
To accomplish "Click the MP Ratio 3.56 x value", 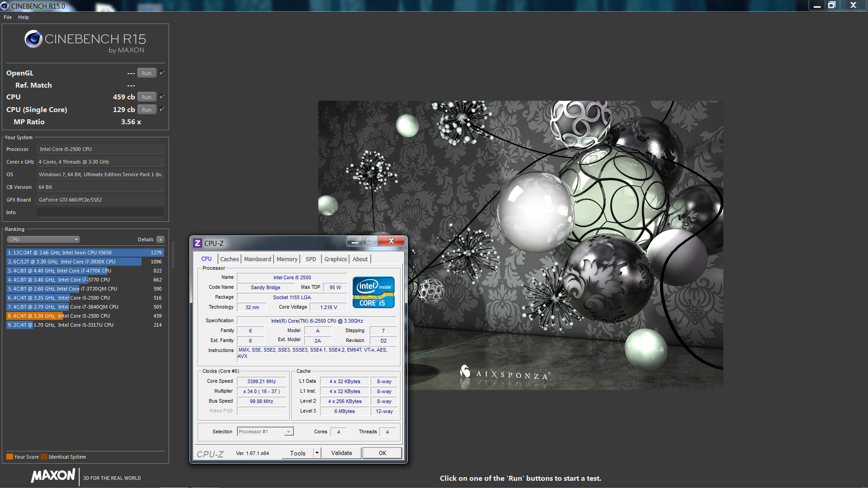I will click(131, 122).
